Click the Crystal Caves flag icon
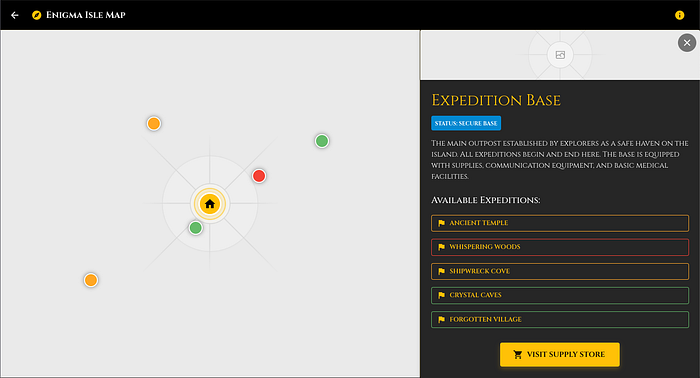The image size is (700, 378). point(442,295)
